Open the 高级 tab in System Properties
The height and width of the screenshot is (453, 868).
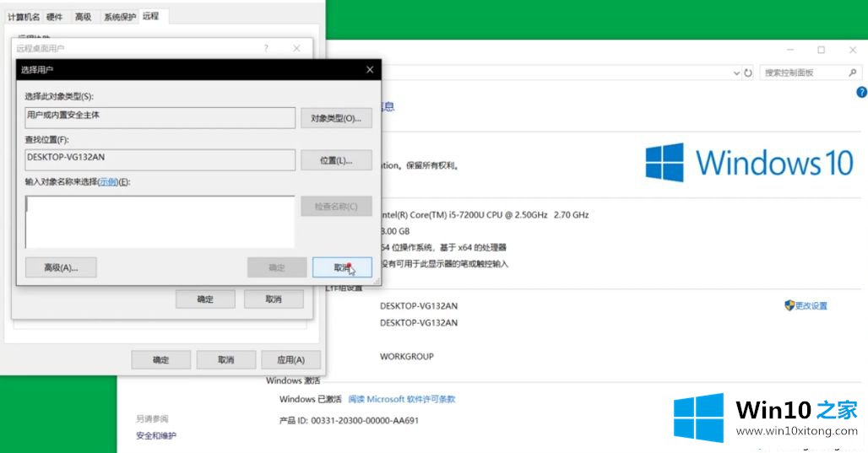click(x=83, y=17)
